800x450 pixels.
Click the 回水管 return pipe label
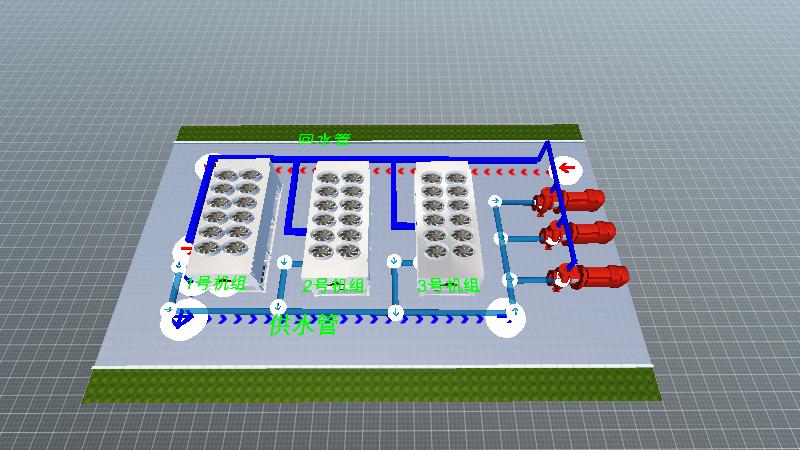tap(324, 139)
